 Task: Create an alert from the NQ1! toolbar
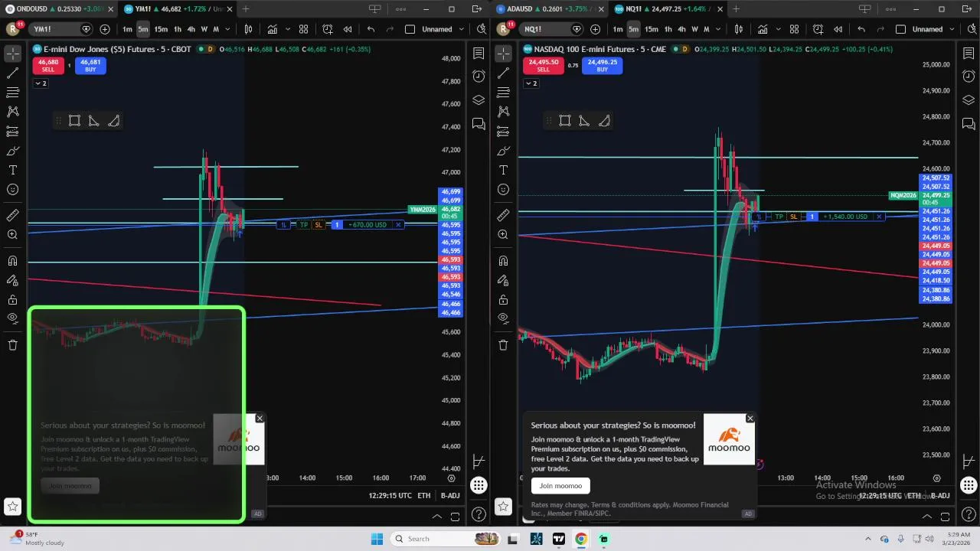[x=818, y=29]
